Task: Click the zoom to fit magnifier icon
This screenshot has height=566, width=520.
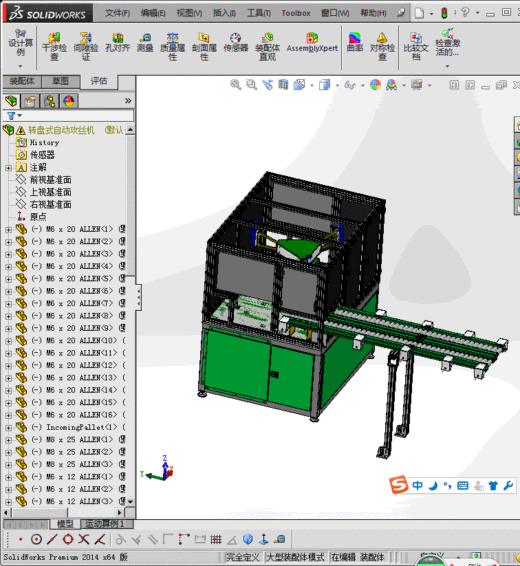Action: 236,85
